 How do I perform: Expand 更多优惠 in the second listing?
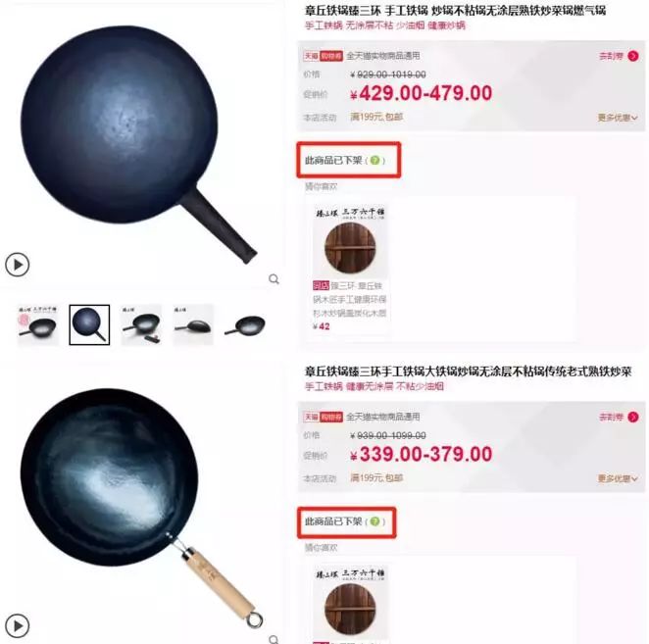(x=617, y=479)
